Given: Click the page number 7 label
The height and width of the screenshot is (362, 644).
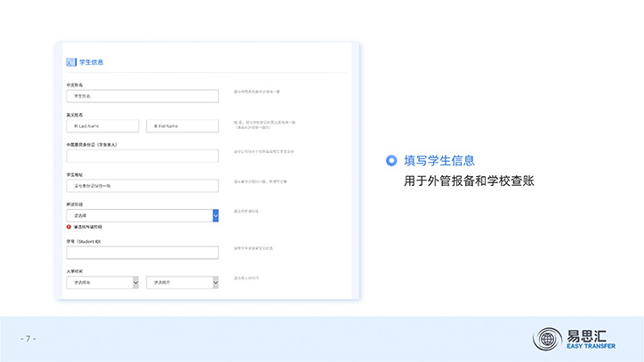Looking at the screenshot, I should pyautogui.click(x=28, y=339).
